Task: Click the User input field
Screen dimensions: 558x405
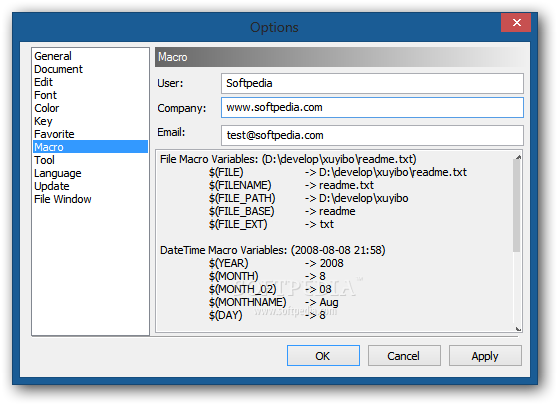Action: coord(372,83)
